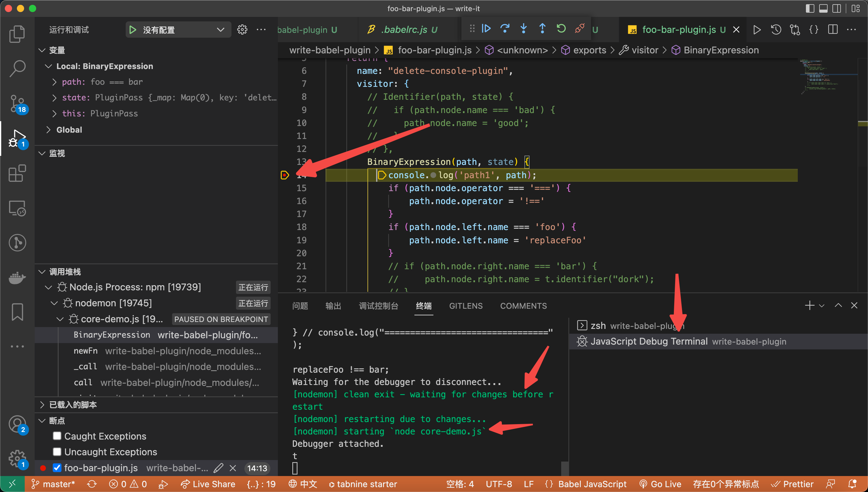868x492 pixels.
Task: Click the debug Continue button
Action: point(486,28)
